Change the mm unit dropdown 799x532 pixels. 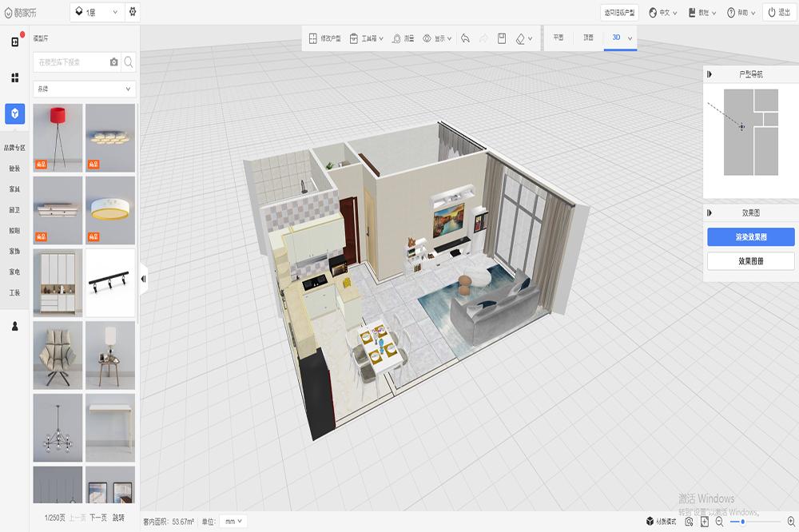pos(233,522)
